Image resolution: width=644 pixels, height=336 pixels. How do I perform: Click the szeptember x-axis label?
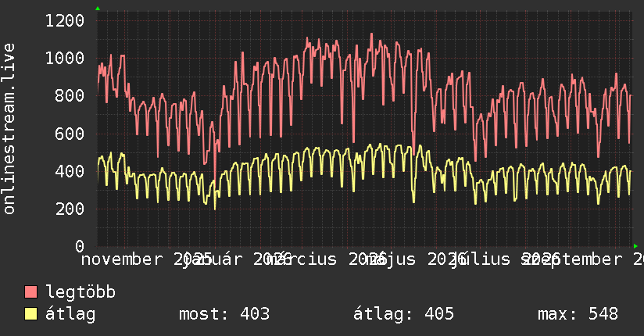pyautogui.click(x=572, y=259)
